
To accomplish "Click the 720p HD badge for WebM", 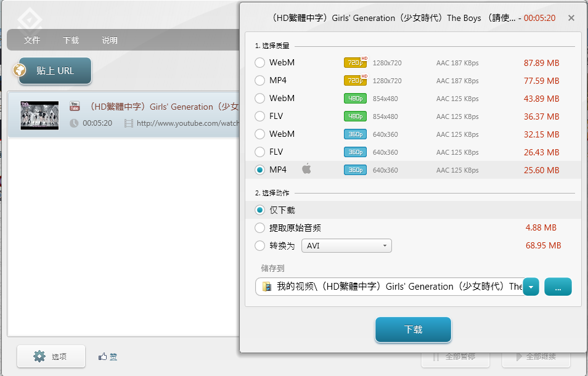I will tap(356, 62).
